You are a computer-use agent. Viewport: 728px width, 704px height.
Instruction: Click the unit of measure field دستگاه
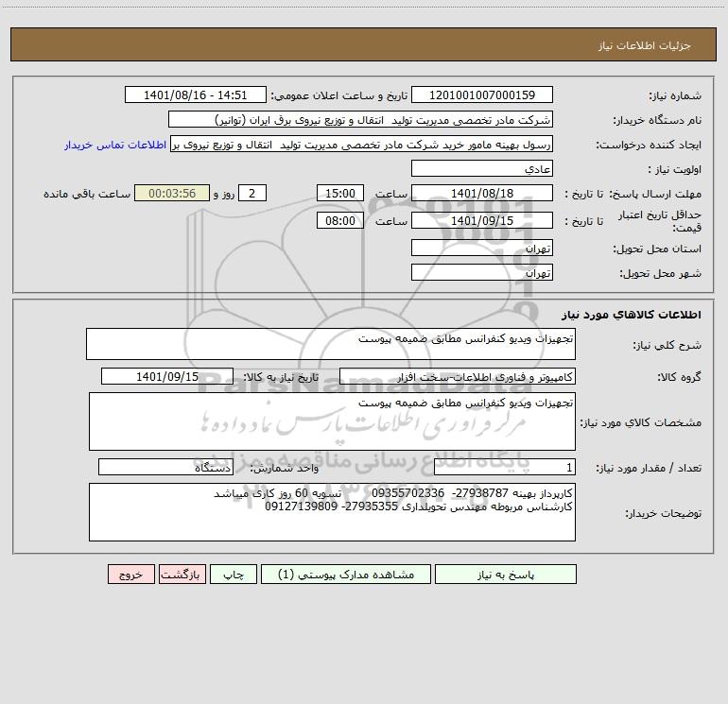[165, 468]
